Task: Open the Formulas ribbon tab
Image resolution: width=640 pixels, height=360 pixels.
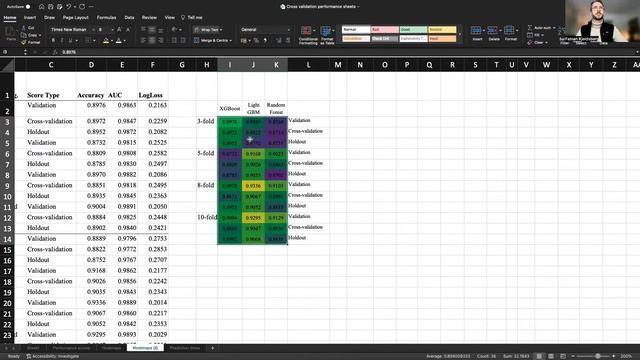Action: (x=107, y=18)
